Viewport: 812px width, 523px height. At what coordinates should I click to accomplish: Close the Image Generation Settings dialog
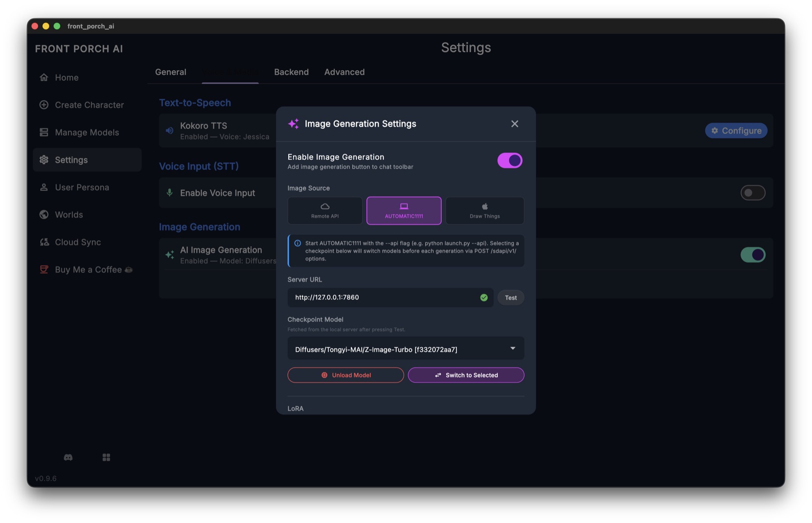click(515, 124)
